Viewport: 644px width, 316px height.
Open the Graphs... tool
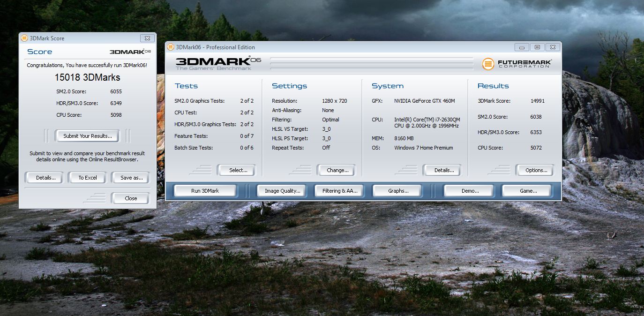[398, 191]
